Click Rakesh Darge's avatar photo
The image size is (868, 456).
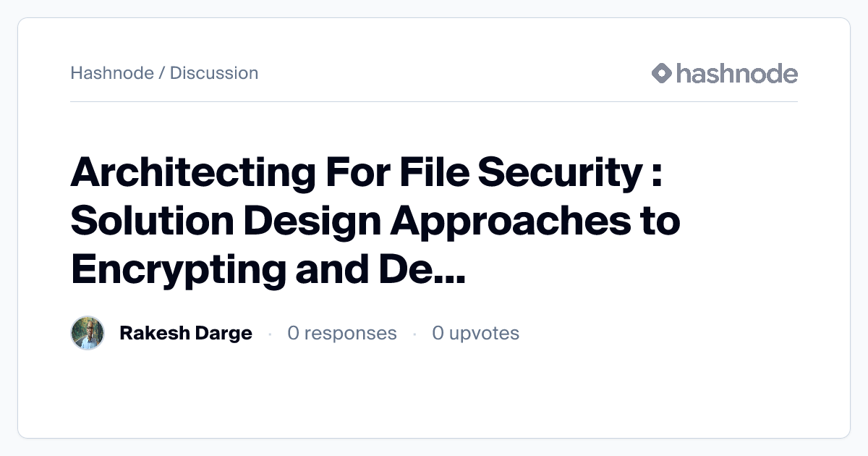point(88,333)
